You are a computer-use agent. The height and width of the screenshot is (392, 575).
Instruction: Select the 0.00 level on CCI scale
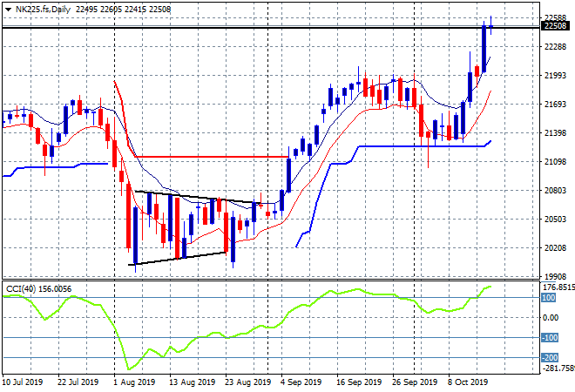(551, 318)
